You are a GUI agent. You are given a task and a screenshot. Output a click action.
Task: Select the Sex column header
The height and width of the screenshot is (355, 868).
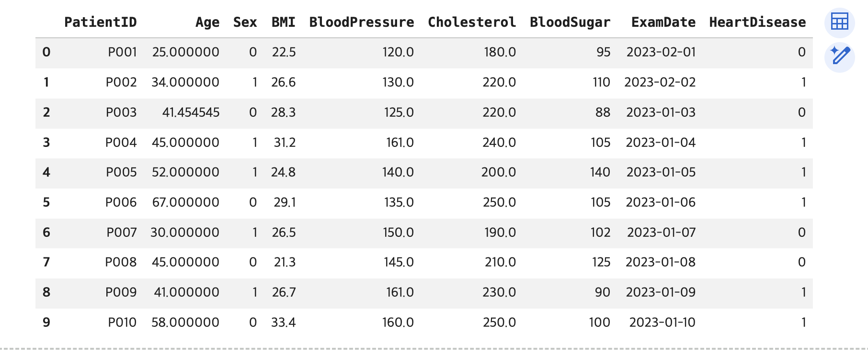(x=245, y=22)
